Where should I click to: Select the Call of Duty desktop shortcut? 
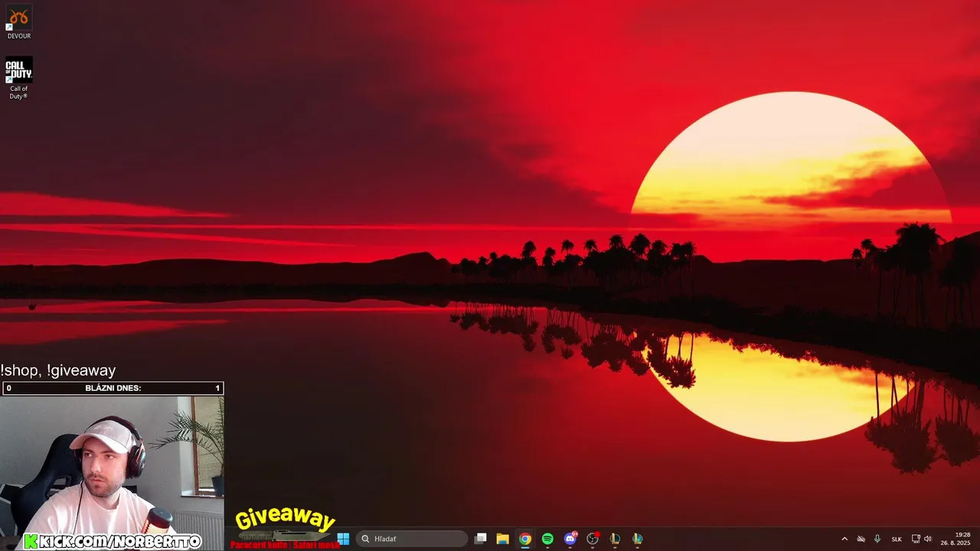(x=19, y=78)
